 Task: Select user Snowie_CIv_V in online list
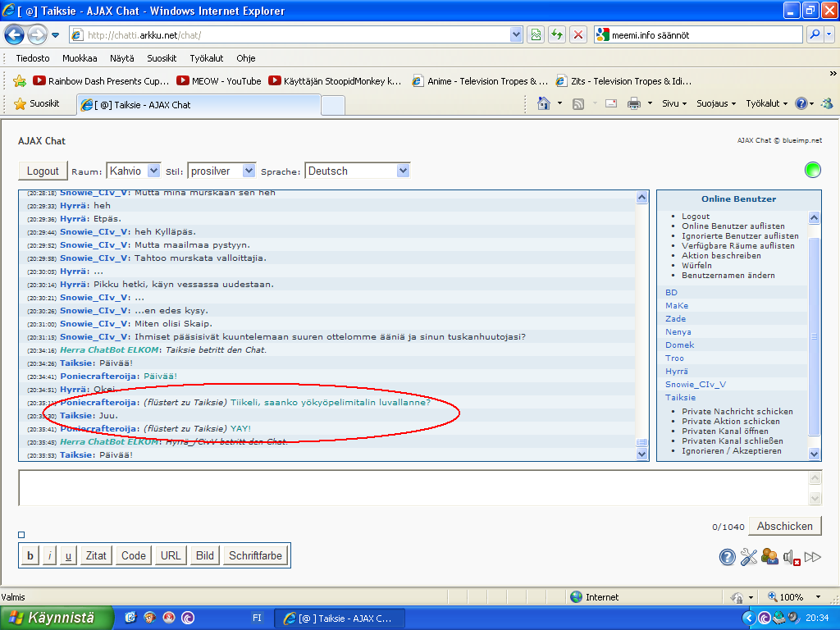(696, 385)
